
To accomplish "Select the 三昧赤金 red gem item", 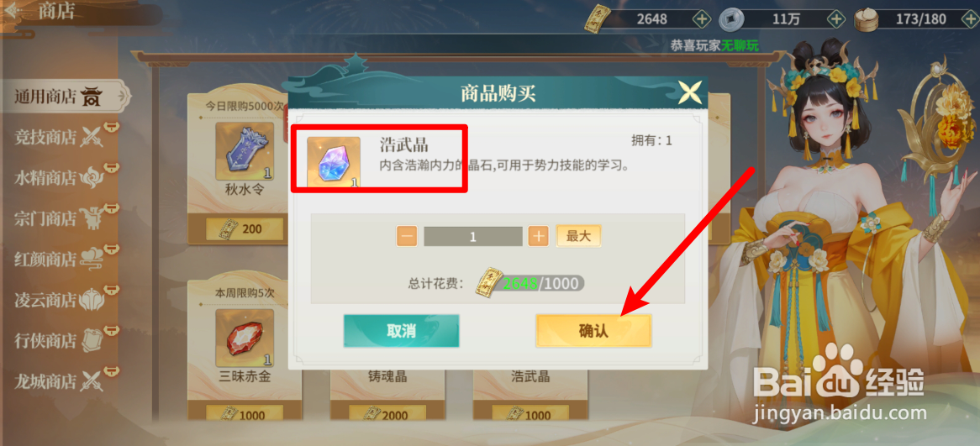I will [x=245, y=338].
